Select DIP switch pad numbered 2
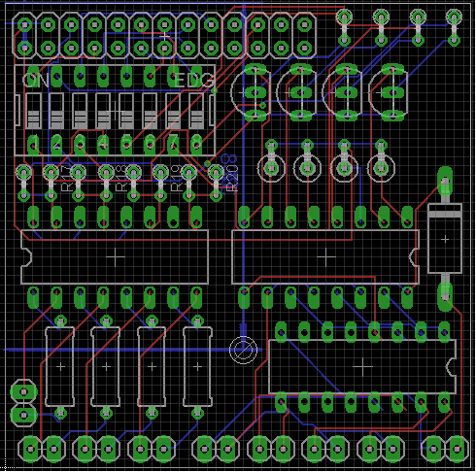 click(56, 145)
